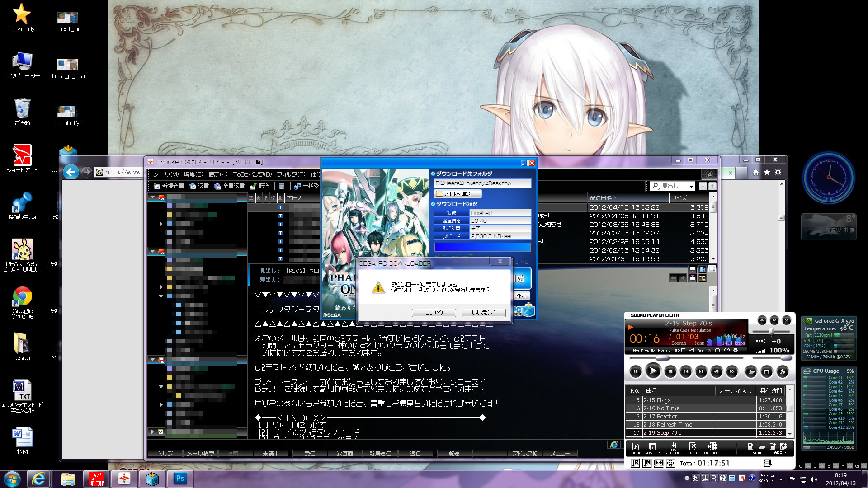
Task: Rewind the current track in Lilith
Action: point(717,372)
